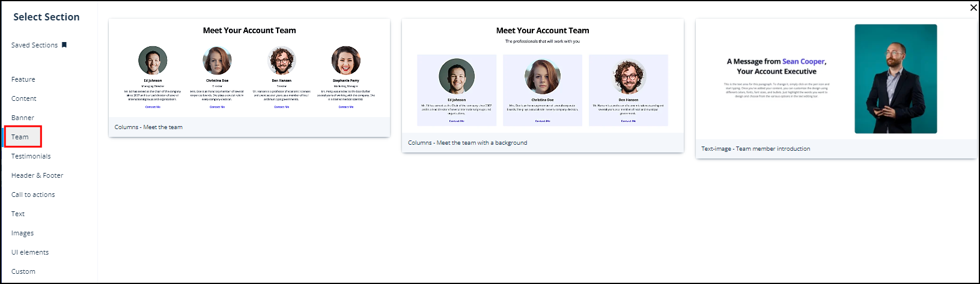
Task: Click the Saved Sections bookmark icon
Action: (x=64, y=45)
